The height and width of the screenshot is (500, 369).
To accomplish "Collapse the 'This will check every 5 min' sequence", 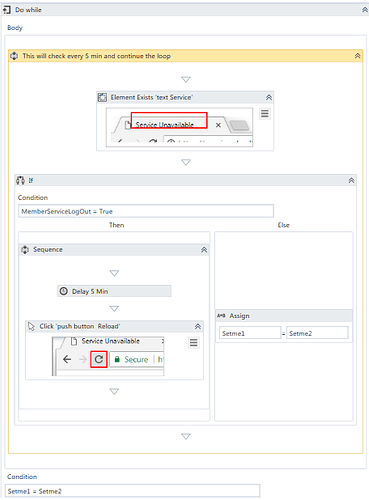I will click(357, 56).
